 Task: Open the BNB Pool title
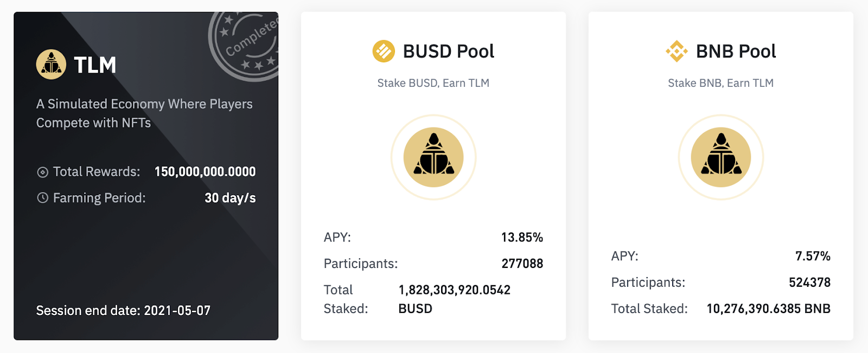pos(736,52)
